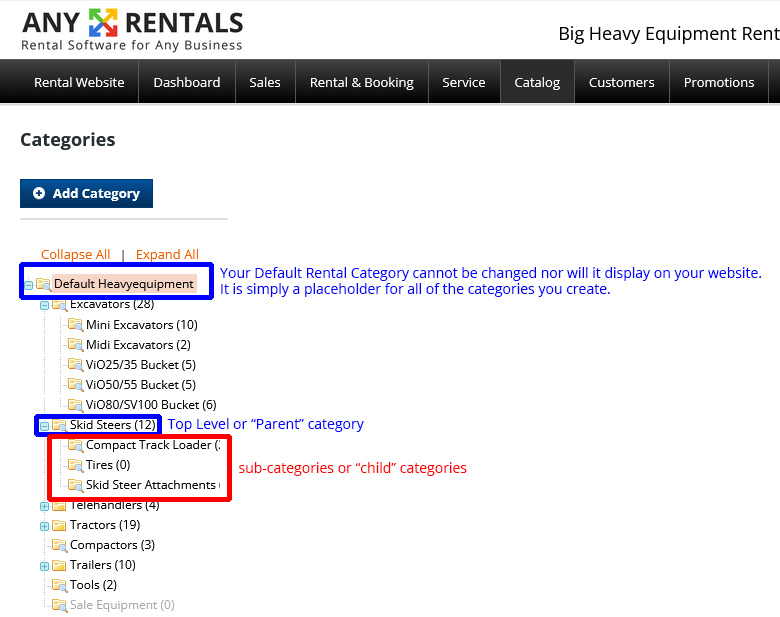Click the Tools folder icon
Image resolution: width=780 pixels, height=617 pixels.
click(x=59, y=585)
